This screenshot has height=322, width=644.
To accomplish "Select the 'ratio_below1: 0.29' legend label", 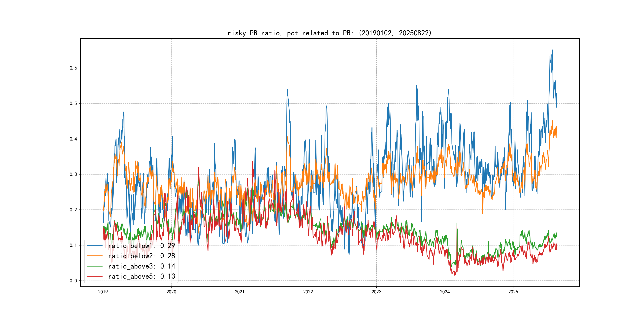I will [x=142, y=246].
